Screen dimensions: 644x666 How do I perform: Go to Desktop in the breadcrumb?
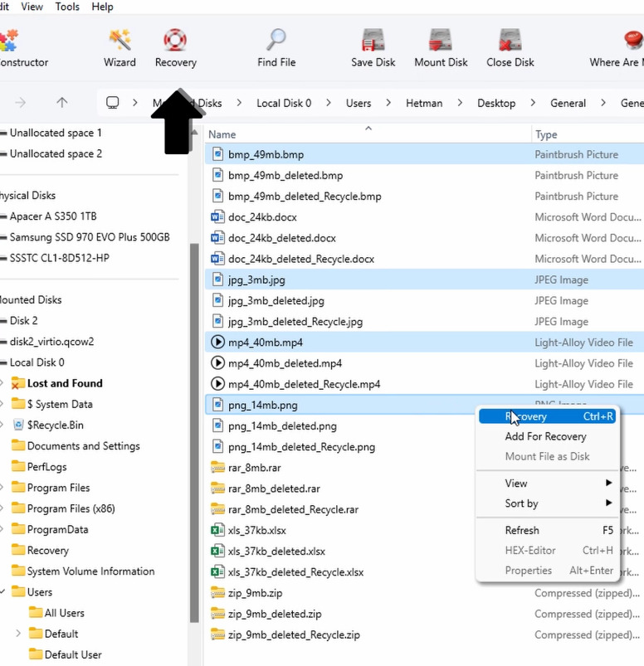coord(496,103)
